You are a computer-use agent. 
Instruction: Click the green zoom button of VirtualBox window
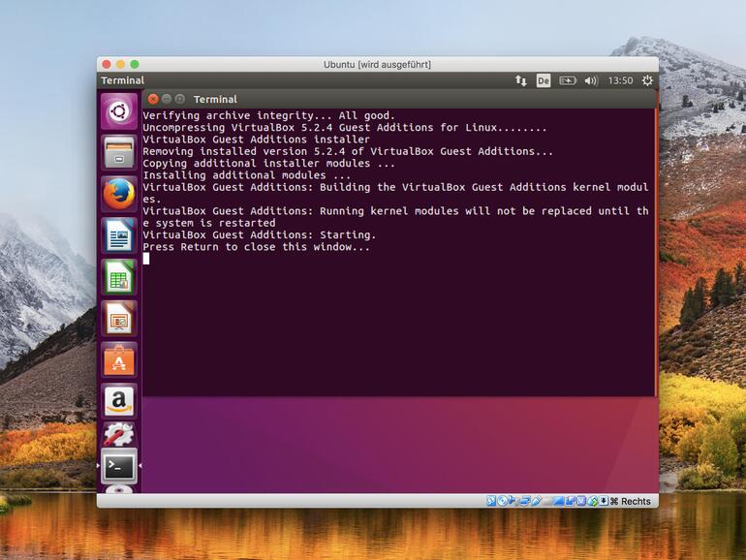pos(135,64)
